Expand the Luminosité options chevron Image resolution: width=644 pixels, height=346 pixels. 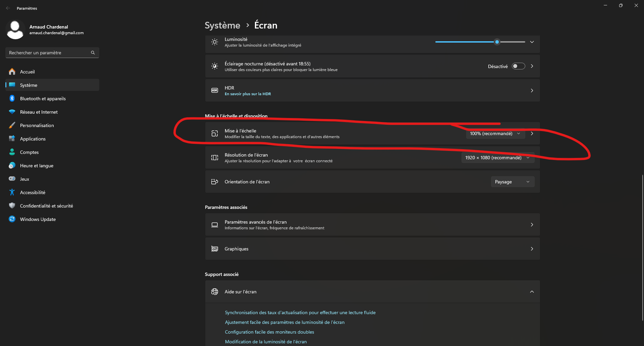click(532, 42)
